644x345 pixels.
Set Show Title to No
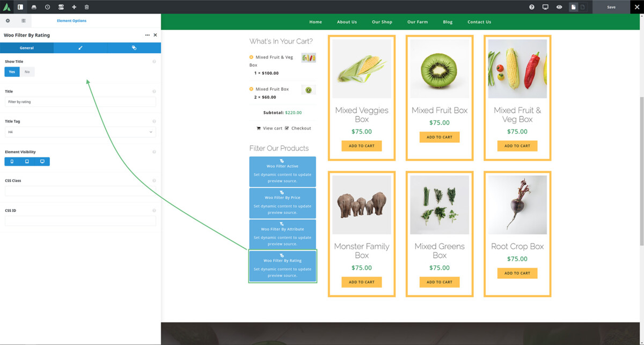tap(26, 71)
